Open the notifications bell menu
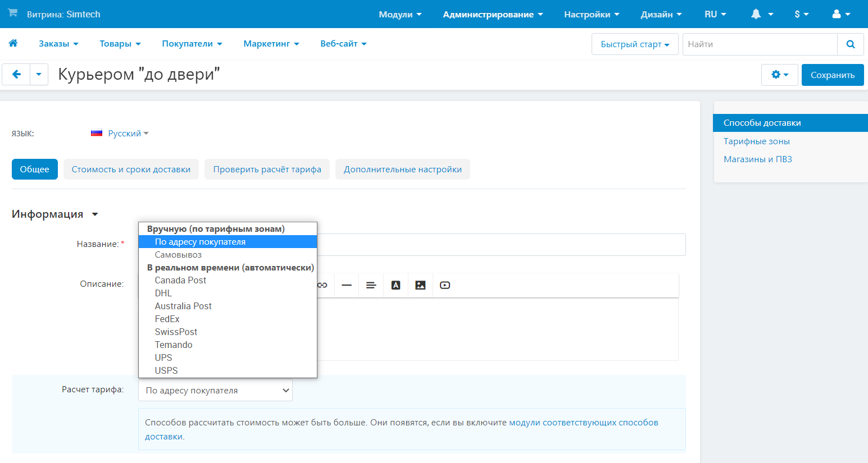 761,14
